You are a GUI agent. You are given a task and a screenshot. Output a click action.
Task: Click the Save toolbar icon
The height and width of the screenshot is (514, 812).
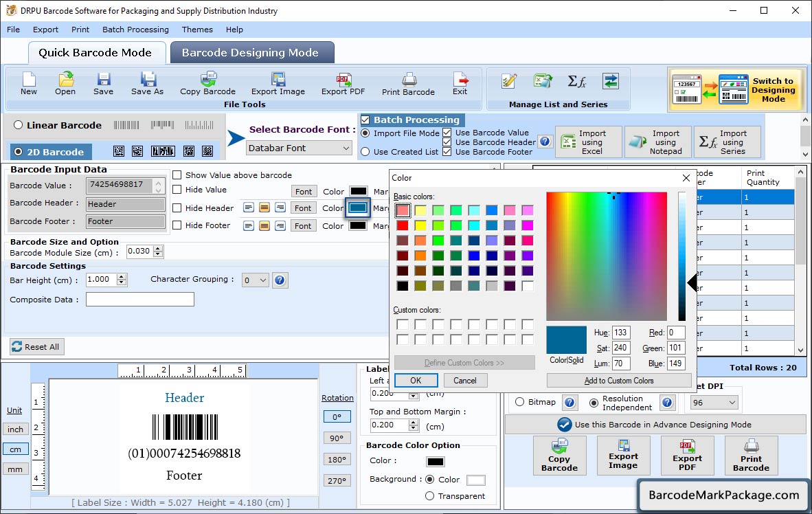103,84
